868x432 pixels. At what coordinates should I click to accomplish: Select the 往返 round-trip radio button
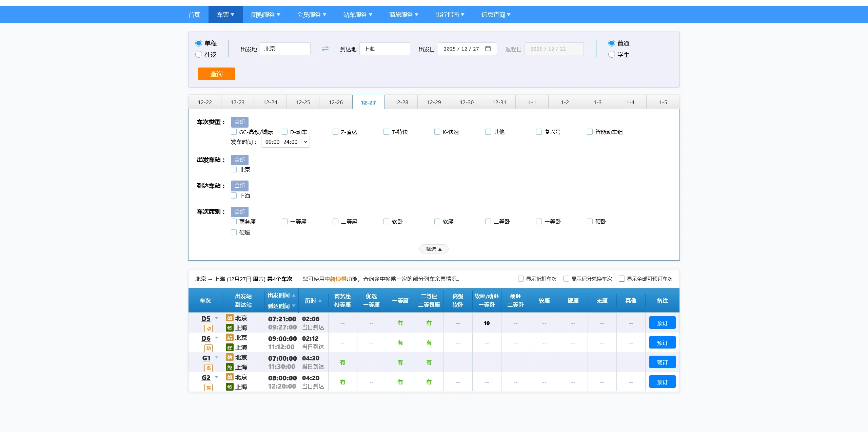pyautogui.click(x=199, y=55)
